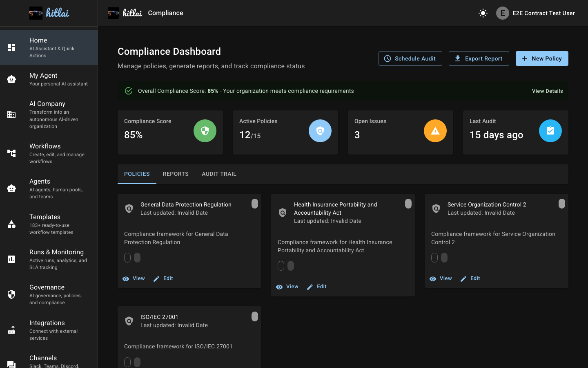Click the Templates sidebar icon
This screenshot has width=588, height=368.
(11, 224)
